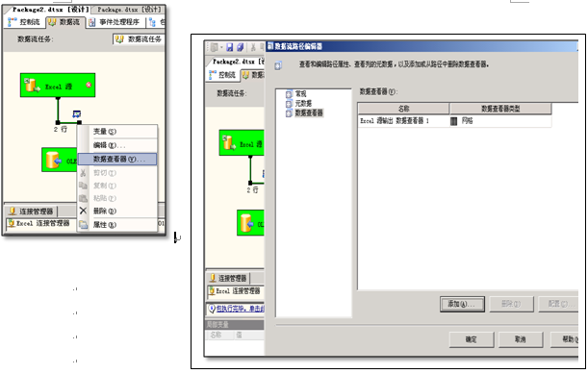Choose 变量(S) from the context menu
Screen dimensions: 588x374
tap(117, 132)
